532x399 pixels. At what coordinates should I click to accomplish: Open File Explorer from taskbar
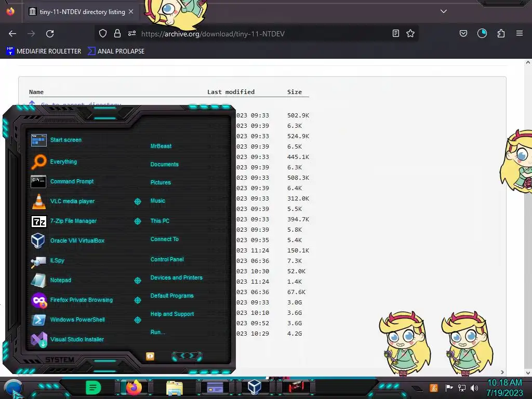click(175, 388)
